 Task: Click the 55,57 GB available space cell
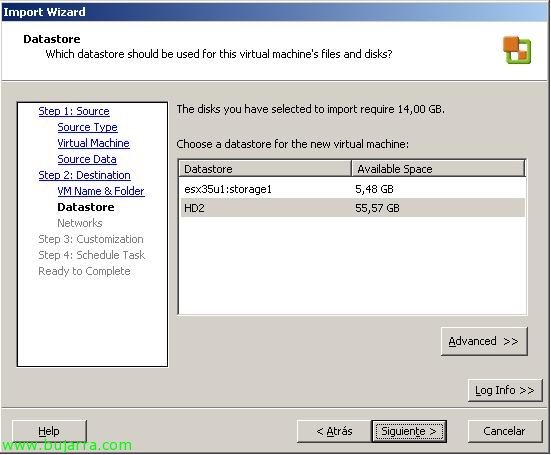377,208
